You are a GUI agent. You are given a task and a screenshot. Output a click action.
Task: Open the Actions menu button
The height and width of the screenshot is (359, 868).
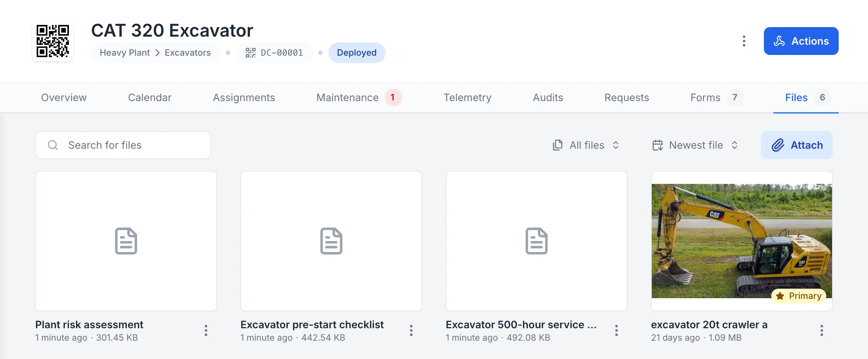coord(801,41)
